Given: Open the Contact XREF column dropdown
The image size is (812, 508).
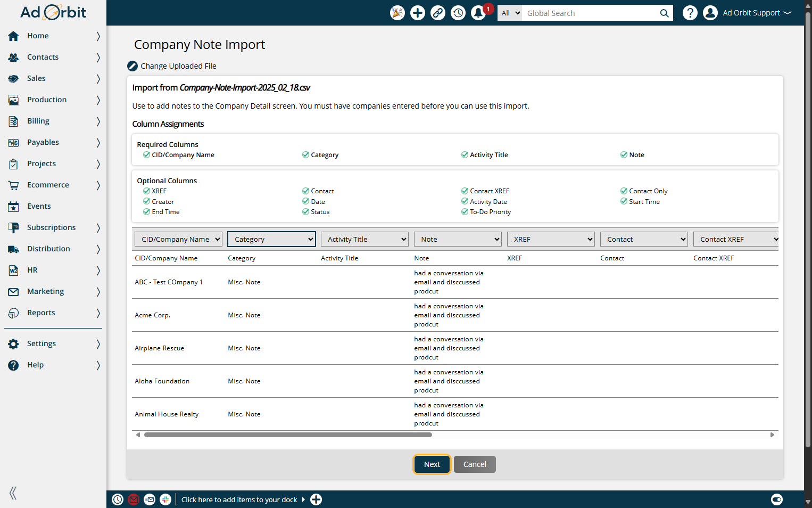Looking at the screenshot, I should point(736,240).
